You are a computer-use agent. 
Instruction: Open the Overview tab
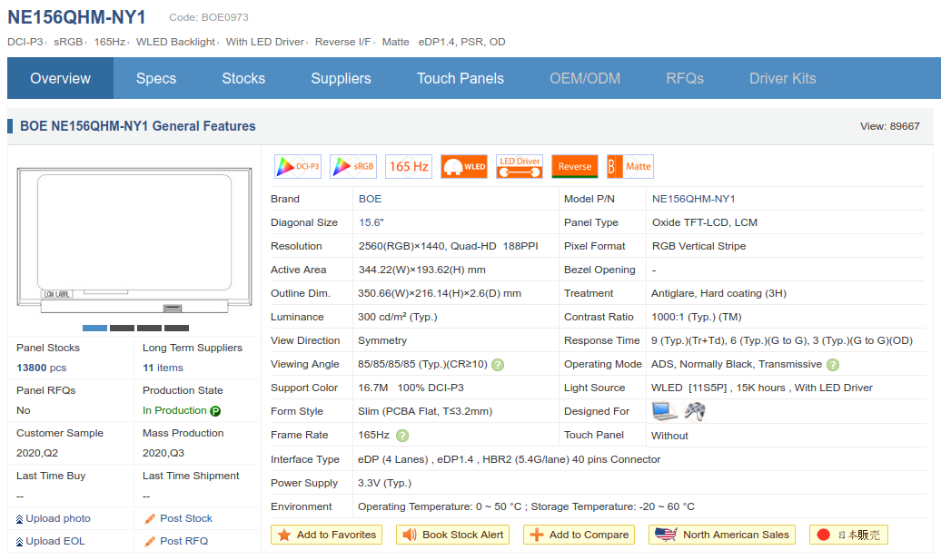[61, 79]
